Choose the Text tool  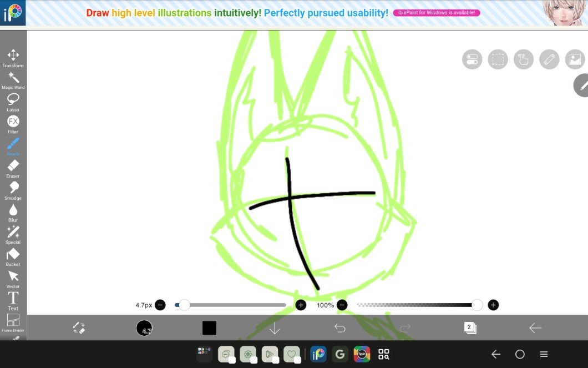pyautogui.click(x=13, y=299)
